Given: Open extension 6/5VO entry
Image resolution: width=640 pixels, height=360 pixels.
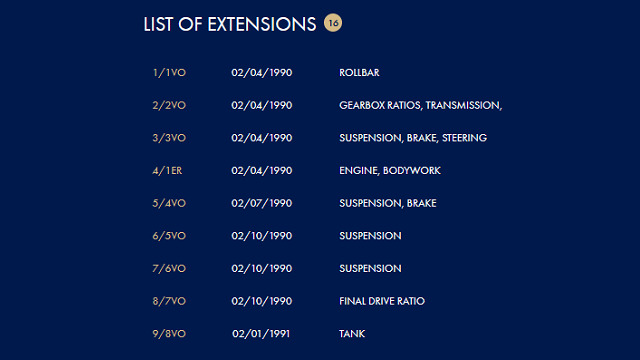Looking at the screenshot, I should (169, 236).
